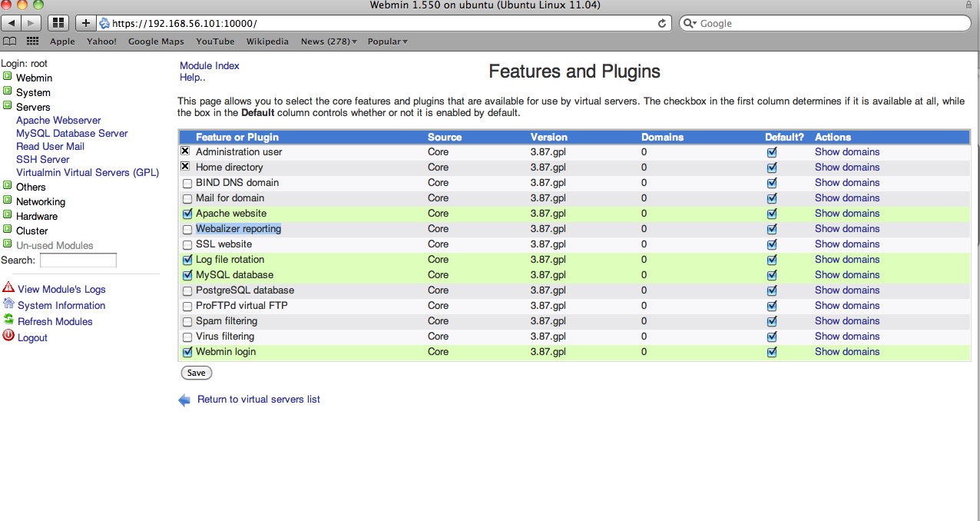Open Top Sites grid button in toolbar
The height and width of the screenshot is (521, 980).
click(58, 23)
